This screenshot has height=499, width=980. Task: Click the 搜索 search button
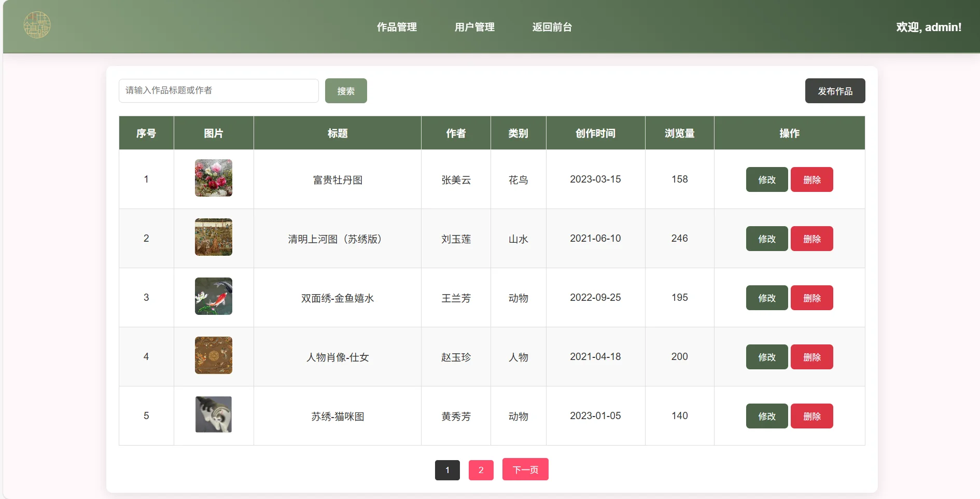point(345,90)
